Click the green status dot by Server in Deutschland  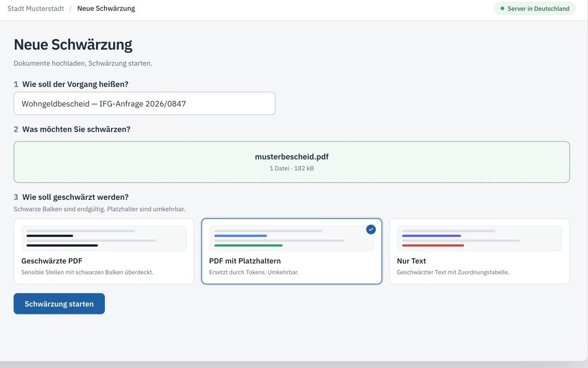pos(502,8)
